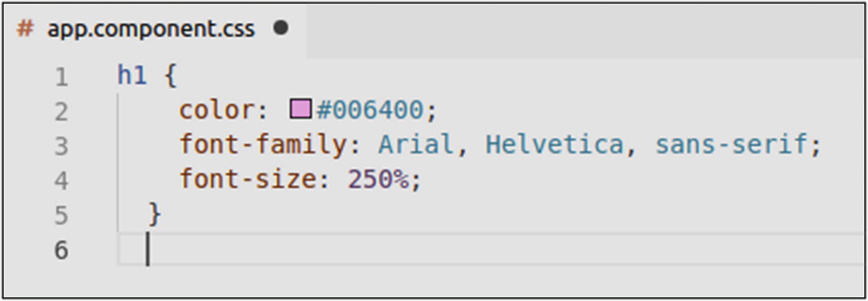Screen dimensions: 868x301
Task: Click the unsaved changes dot on the tab
Action: (x=281, y=28)
